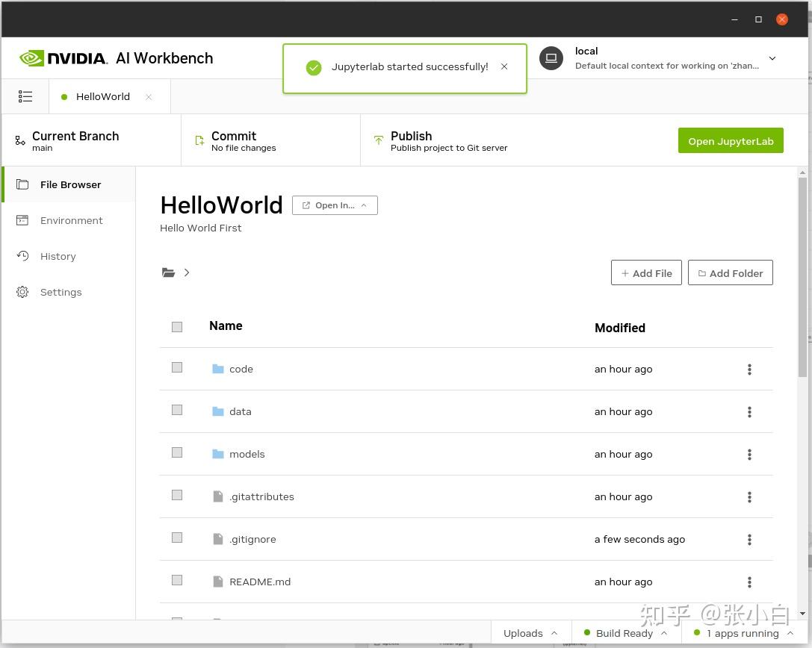The image size is (812, 648).
Task: Select the checkbox next to README.md
Action: [x=177, y=580]
